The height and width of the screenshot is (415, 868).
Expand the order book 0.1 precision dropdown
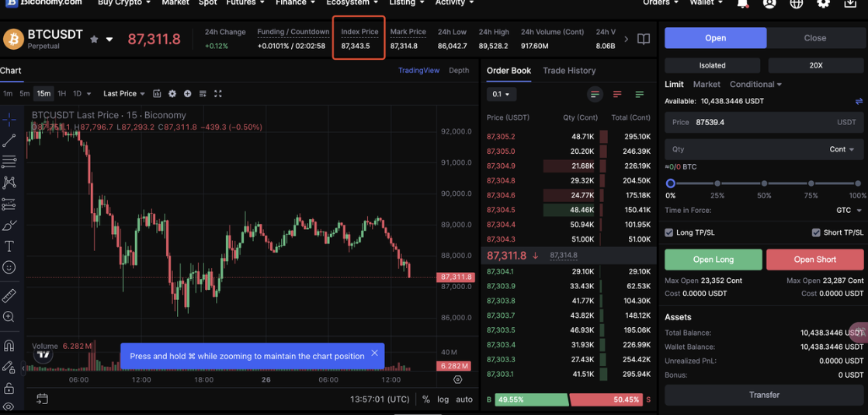[x=501, y=95]
